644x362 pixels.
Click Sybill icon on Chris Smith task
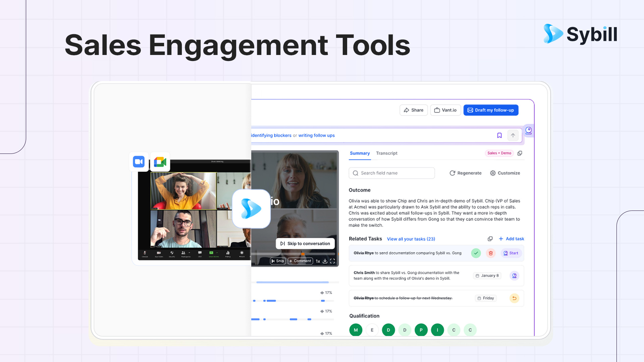[x=515, y=276]
